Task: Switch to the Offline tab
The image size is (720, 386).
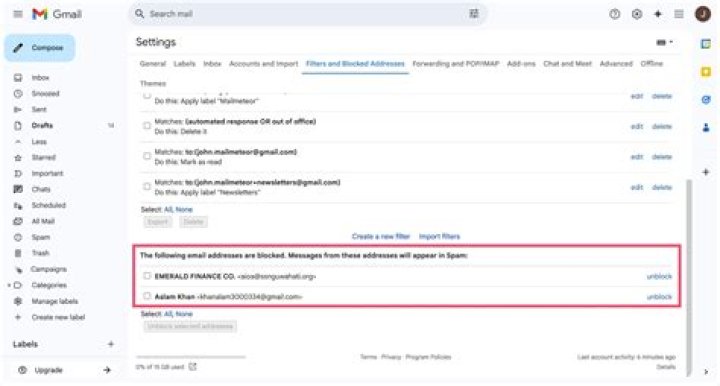Action: pos(652,64)
